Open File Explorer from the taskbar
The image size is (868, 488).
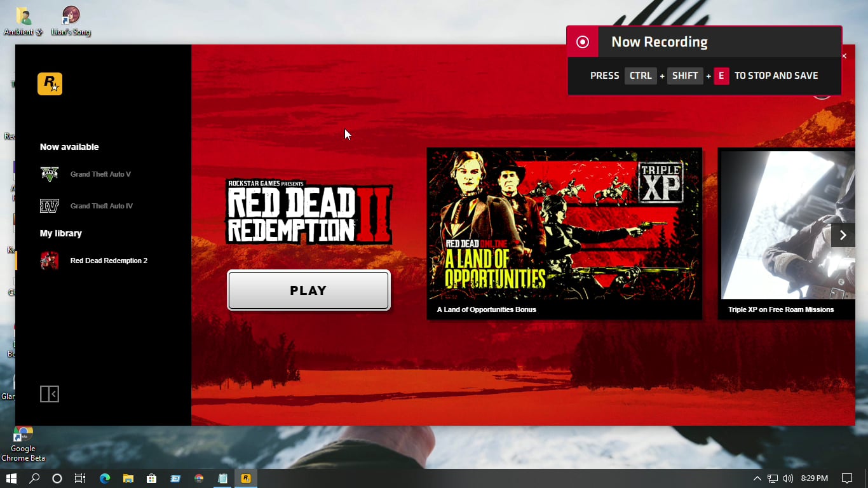click(128, 478)
